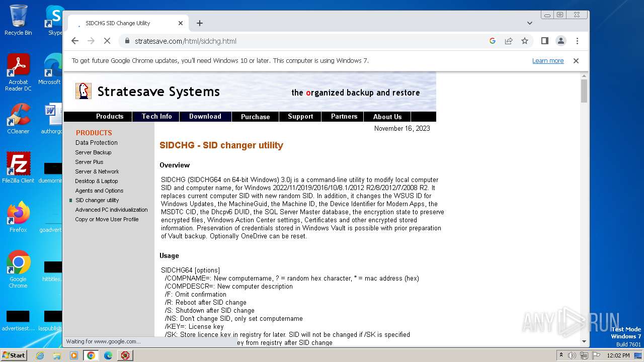Viewport: 644px width, 362px height.
Task: Expand the tab search chevron
Action: click(529, 23)
